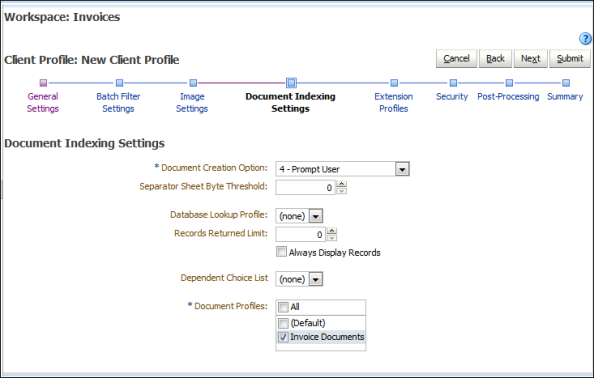This screenshot has width=594, height=378.
Task: Open Database Lookup Profile dropdown
Action: coord(316,216)
